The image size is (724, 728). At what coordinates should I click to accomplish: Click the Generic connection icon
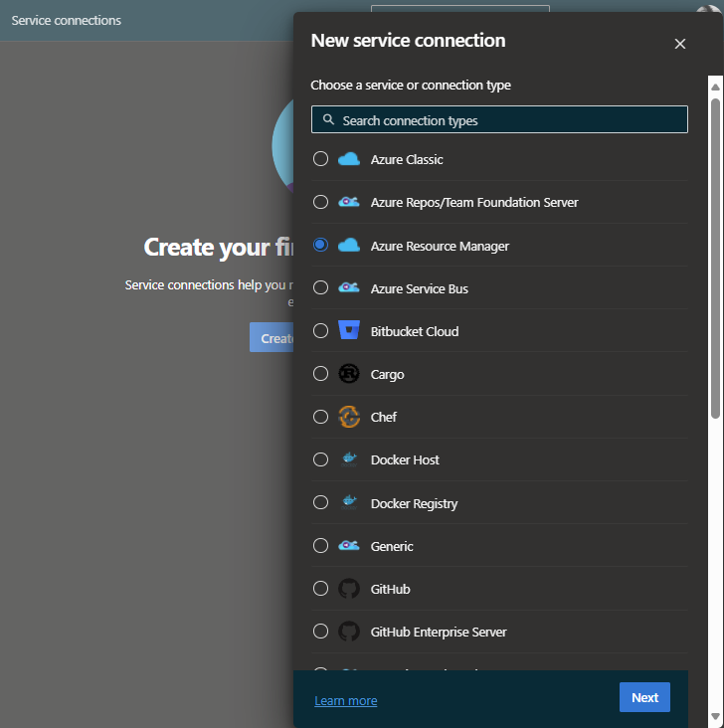point(349,546)
